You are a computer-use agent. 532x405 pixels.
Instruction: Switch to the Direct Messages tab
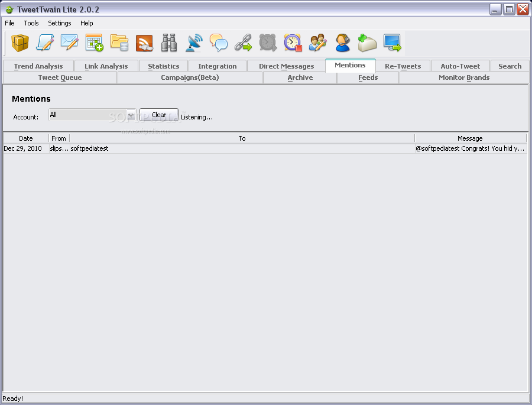point(286,66)
